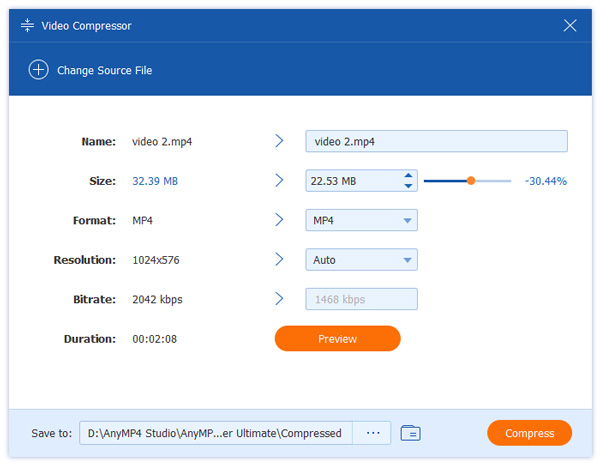This screenshot has width=600, height=465.
Task: Decrease size with the down stepper arrow
Action: (x=408, y=186)
